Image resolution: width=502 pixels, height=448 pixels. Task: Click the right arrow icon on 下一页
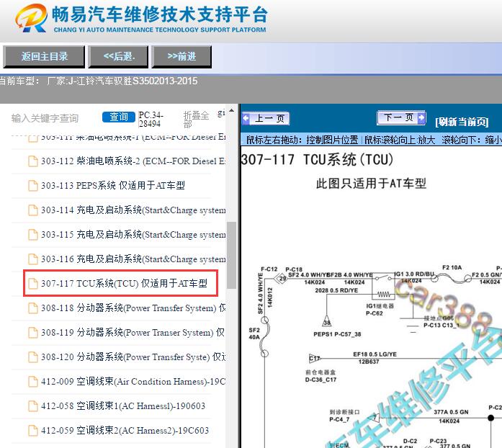tap(421, 117)
